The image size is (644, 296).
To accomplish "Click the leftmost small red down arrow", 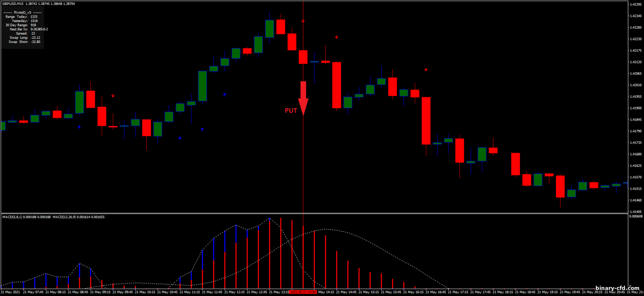I will [113, 96].
